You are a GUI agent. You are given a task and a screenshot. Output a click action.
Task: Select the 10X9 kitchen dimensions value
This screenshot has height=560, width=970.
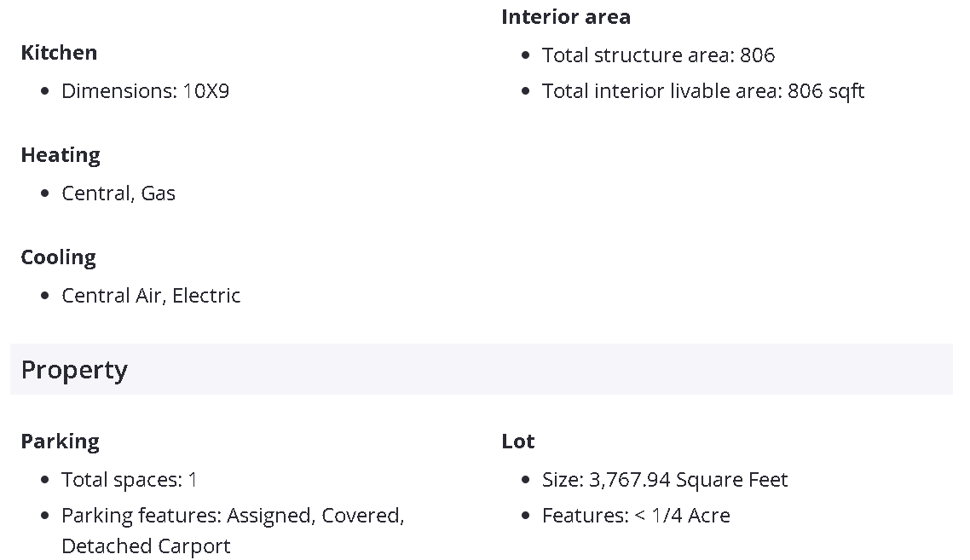[x=205, y=91]
